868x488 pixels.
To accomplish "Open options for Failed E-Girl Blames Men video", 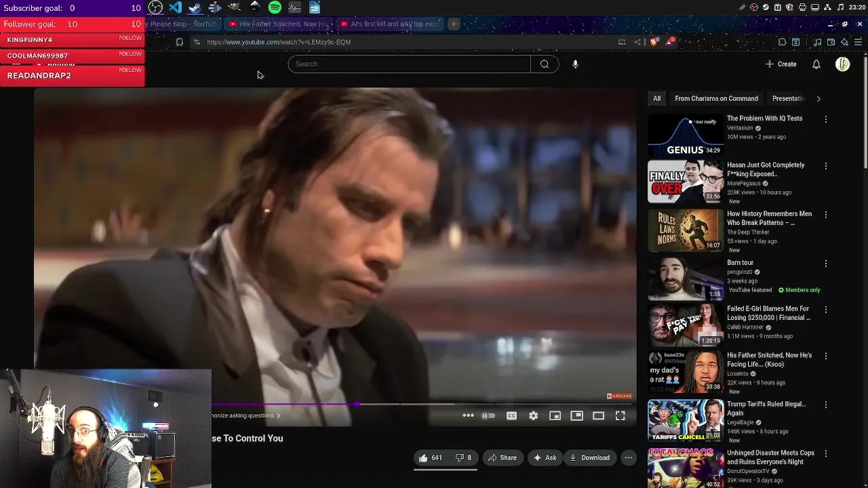I will coord(825,310).
